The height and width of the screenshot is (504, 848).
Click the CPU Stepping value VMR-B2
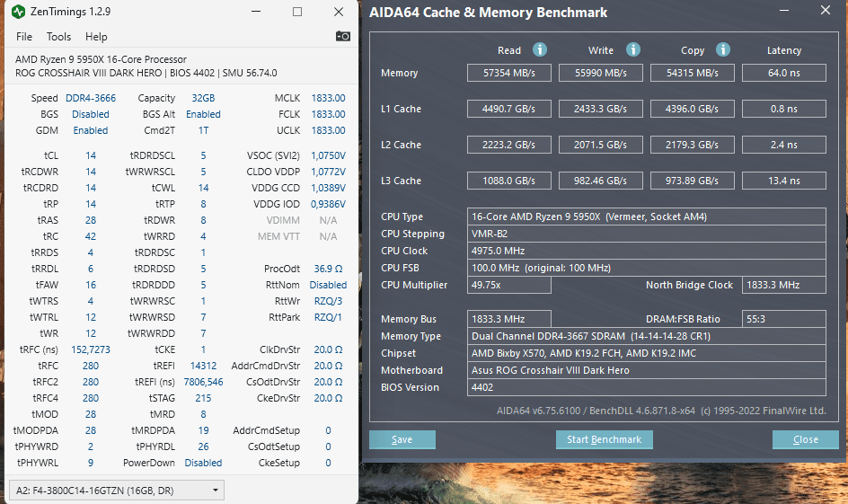(646, 234)
